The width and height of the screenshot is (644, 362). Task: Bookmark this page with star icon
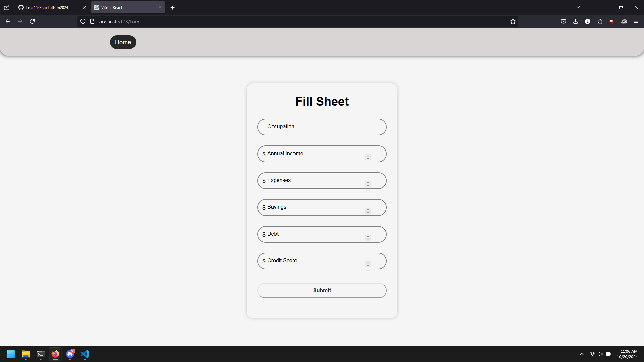(x=513, y=22)
